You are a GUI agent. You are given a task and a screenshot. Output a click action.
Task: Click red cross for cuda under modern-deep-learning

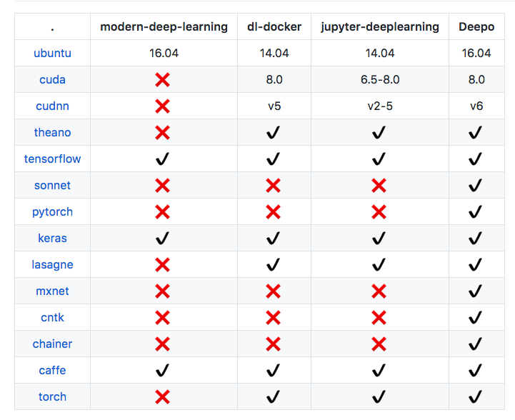(163, 80)
